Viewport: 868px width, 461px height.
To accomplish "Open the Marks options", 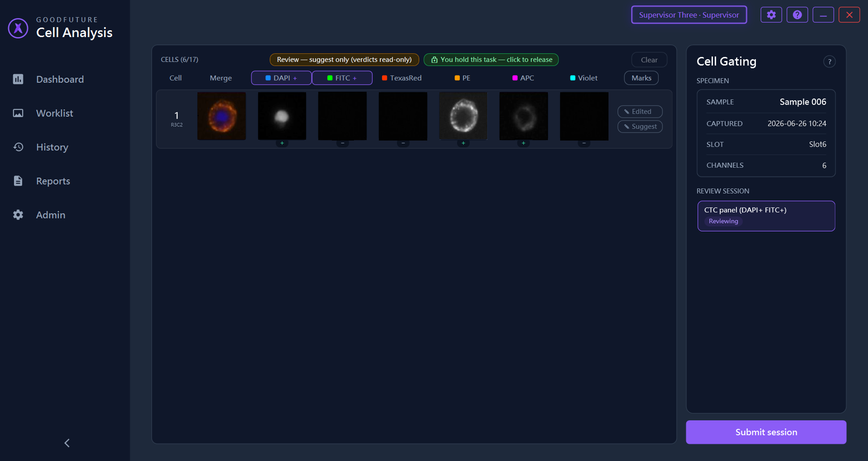I will [641, 78].
